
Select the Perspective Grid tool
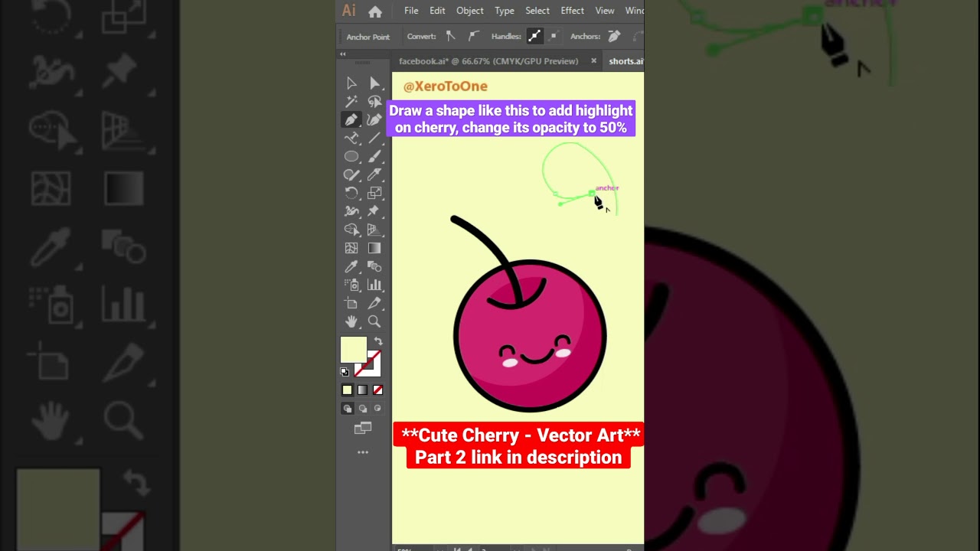pyautogui.click(x=374, y=230)
